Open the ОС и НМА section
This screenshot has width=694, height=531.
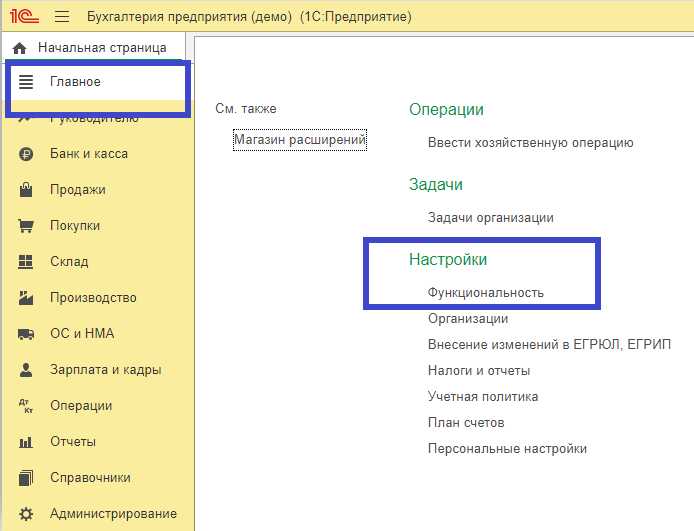[x=82, y=334]
